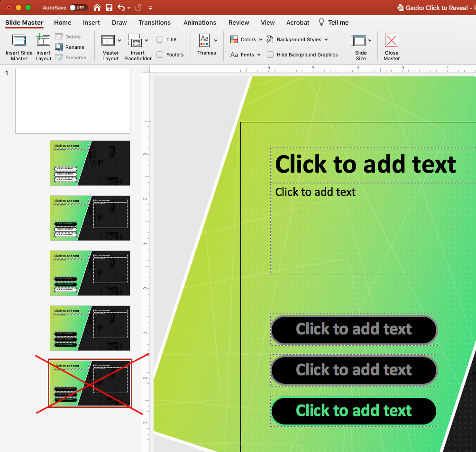
Task: Switch to the Animations ribbon tab
Action: click(200, 22)
